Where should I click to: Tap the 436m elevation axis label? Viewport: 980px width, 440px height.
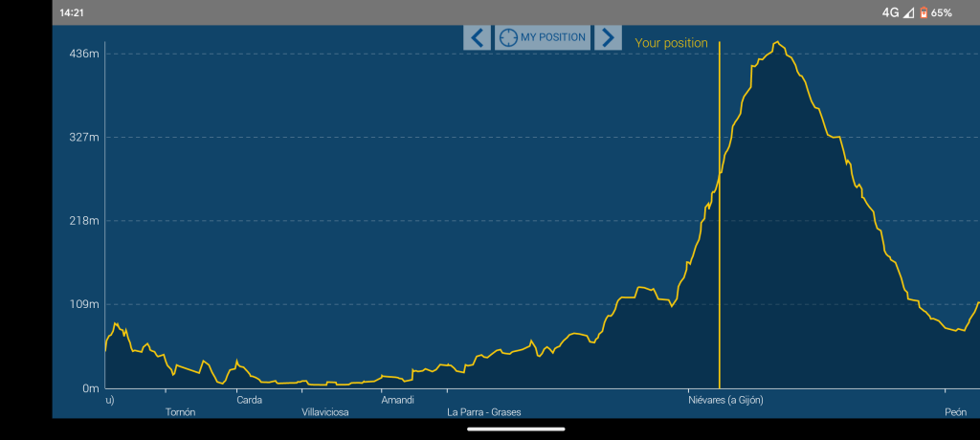coord(83,54)
